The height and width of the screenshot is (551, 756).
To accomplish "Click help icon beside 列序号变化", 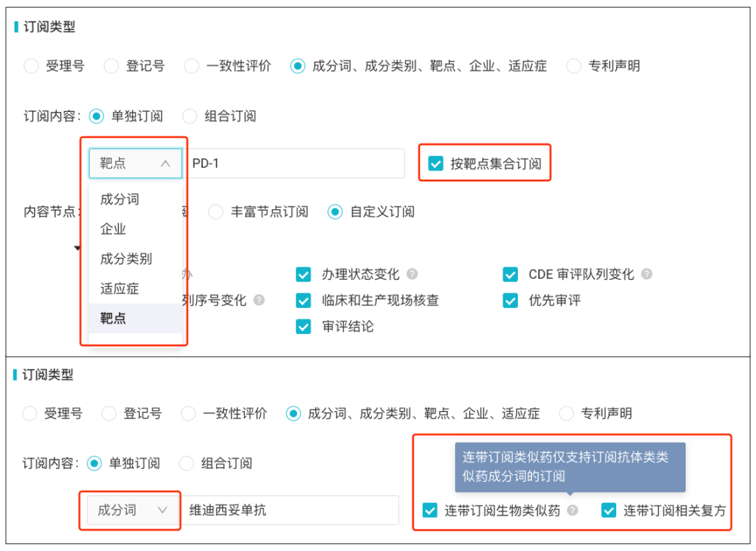I will pyautogui.click(x=259, y=300).
